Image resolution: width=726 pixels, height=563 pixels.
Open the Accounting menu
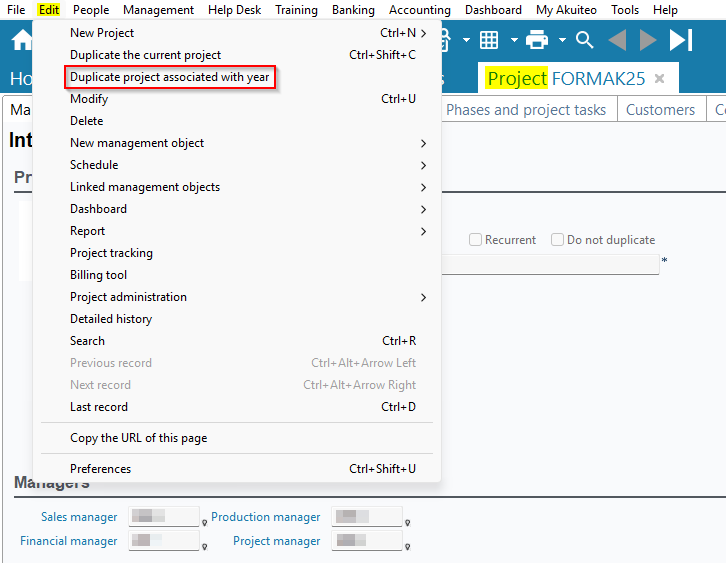(x=419, y=10)
